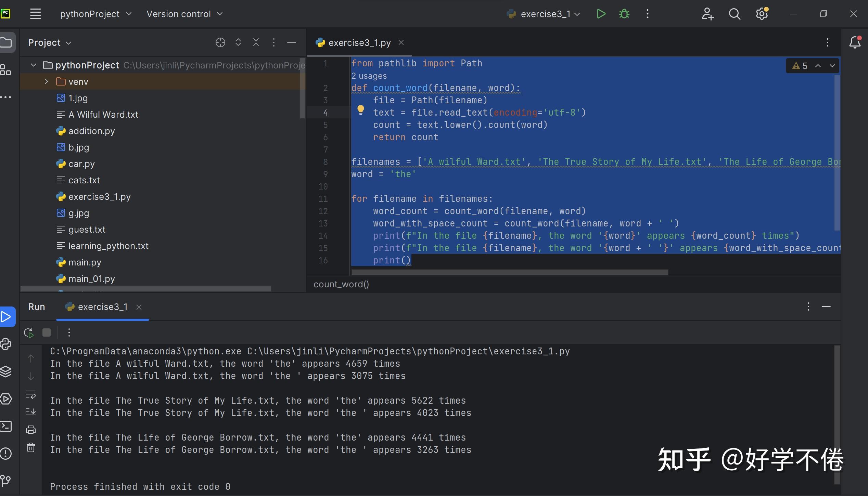The height and width of the screenshot is (496, 868).
Task: Run the current script with the green play icon
Action: (x=601, y=14)
